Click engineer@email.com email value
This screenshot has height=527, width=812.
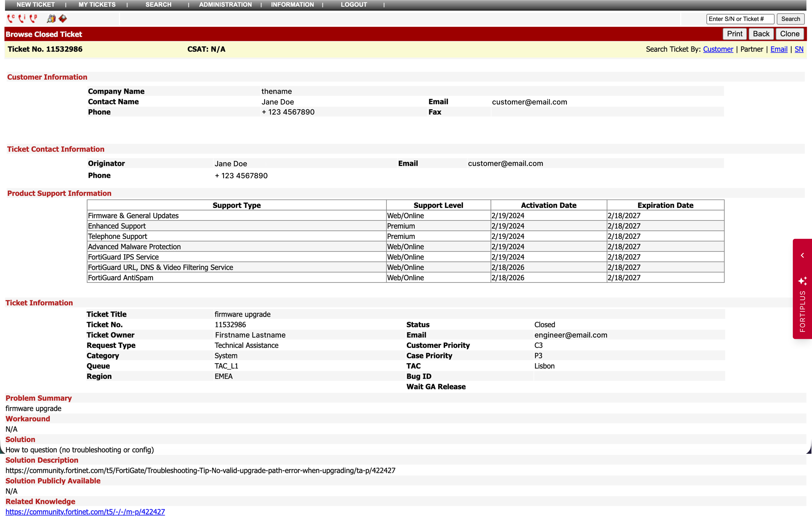pos(571,335)
